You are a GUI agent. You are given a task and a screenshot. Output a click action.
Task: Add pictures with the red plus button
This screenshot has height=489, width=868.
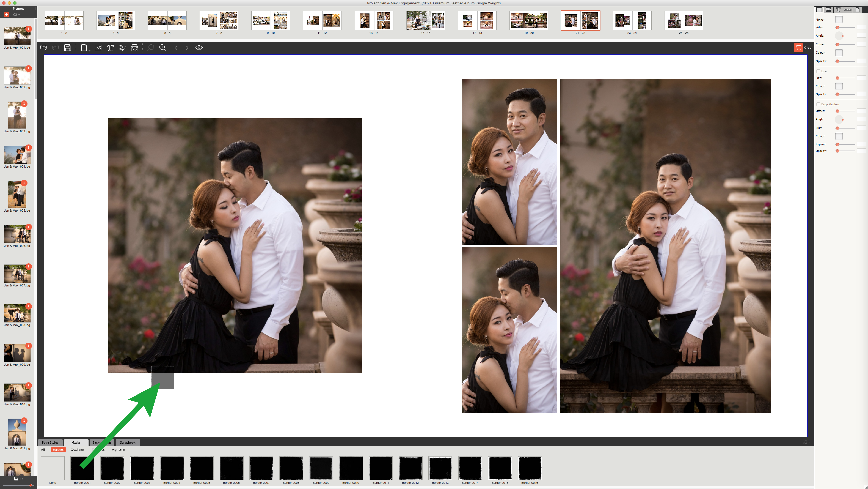(x=6, y=14)
